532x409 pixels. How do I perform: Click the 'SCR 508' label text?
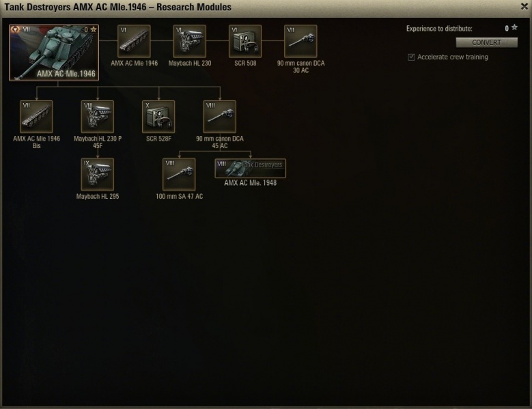pos(245,63)
